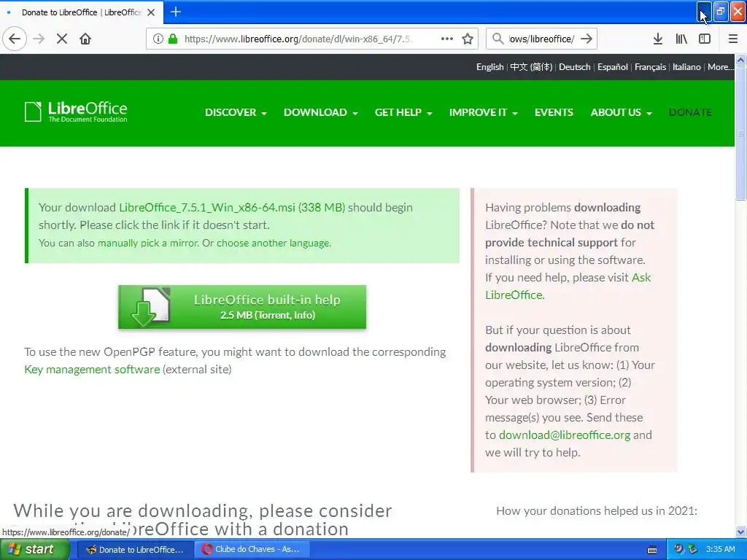
Task: Click into the URL address bar
Action: [x=298, y=39]
